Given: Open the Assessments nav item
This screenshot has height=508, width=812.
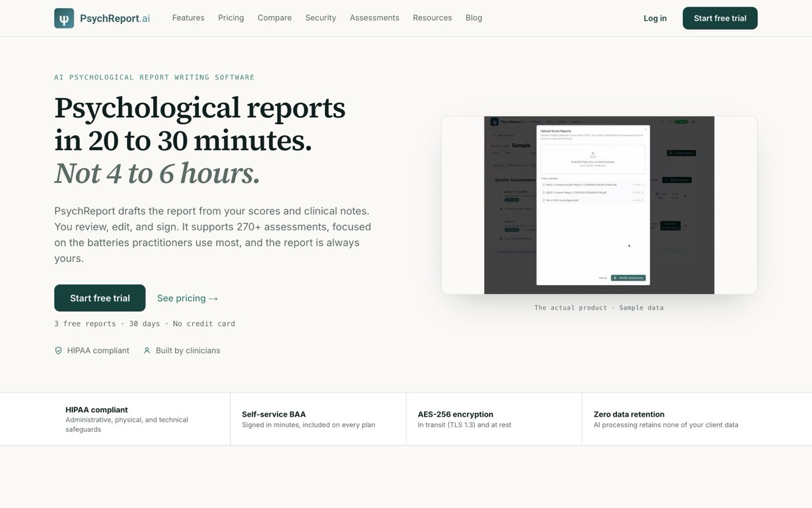Looking at the screenshot, I should (x=374, y=18).
